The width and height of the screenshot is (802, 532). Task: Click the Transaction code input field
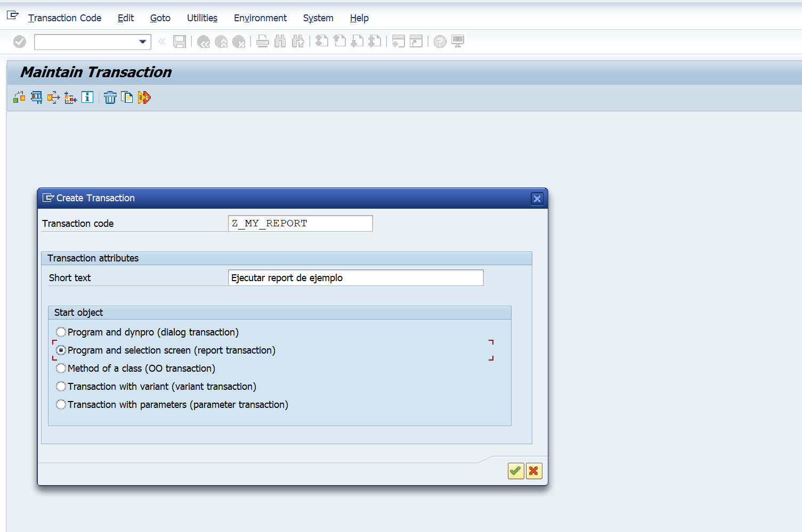[x=300, y=224]
